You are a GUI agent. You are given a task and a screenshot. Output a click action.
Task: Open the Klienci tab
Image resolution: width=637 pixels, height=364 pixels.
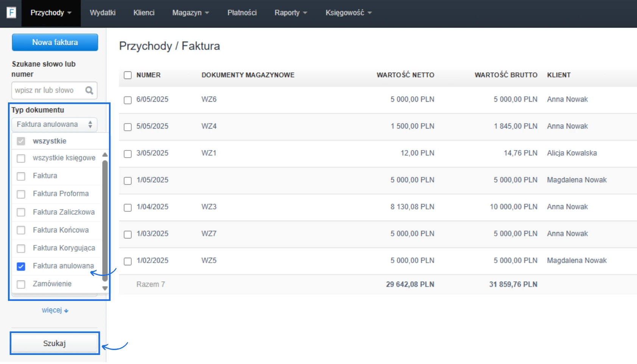click(x=144, y=13)
